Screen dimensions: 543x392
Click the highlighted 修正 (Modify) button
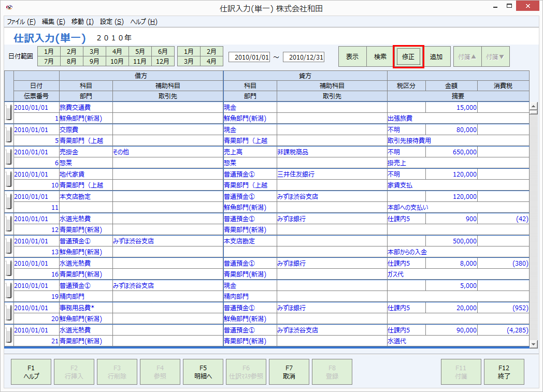[409, 57]
